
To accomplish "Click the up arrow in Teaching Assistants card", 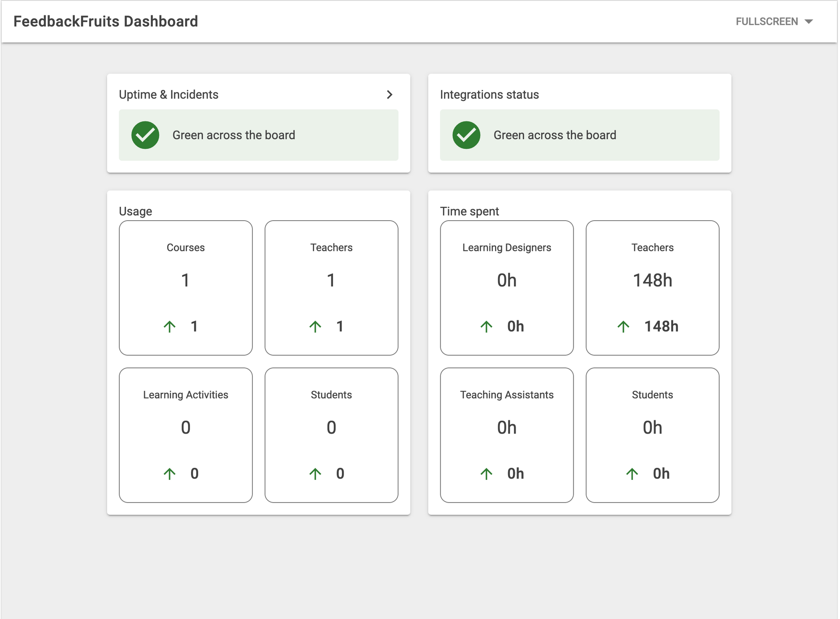I will [486, 474].
